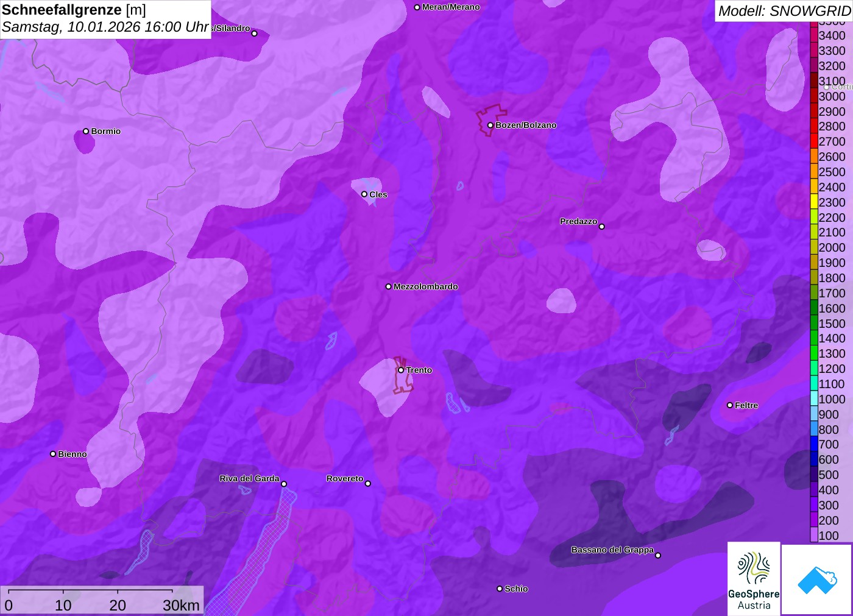Pick the 1000 m legend color swatch
This screenshot has width=853, height=616.
click(814, 398)
